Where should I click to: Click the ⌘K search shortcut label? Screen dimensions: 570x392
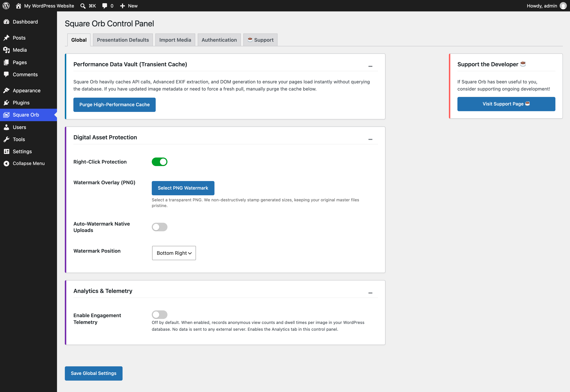pos(92,6)
